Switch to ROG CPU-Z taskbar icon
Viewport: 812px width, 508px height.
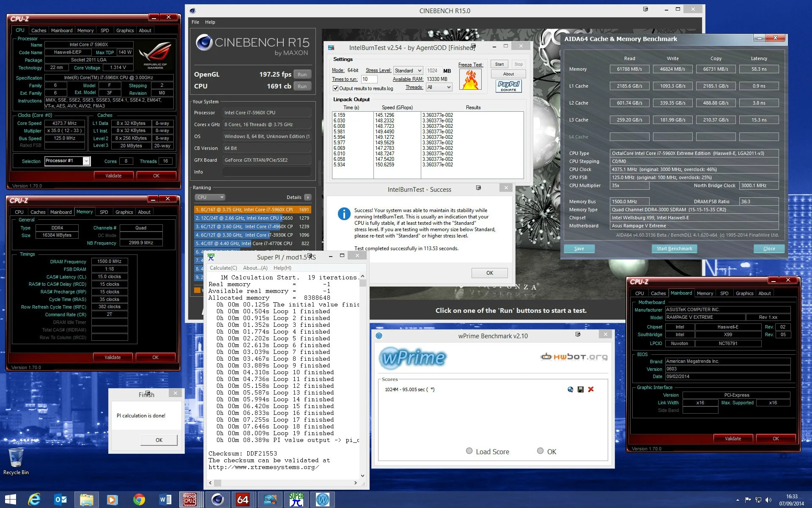pyautogui.click(x=190, y=500)
